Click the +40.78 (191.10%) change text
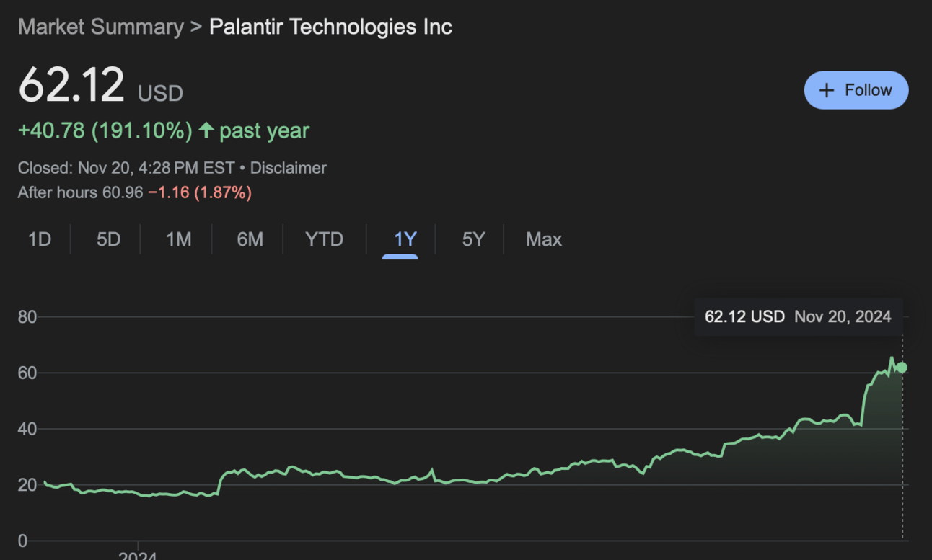Viewport: 932px width, 560px height. click(105, 130)
